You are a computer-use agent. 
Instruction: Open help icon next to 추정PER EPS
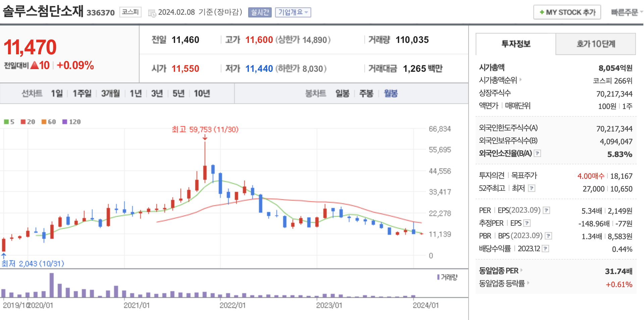(x=527, y=223)
